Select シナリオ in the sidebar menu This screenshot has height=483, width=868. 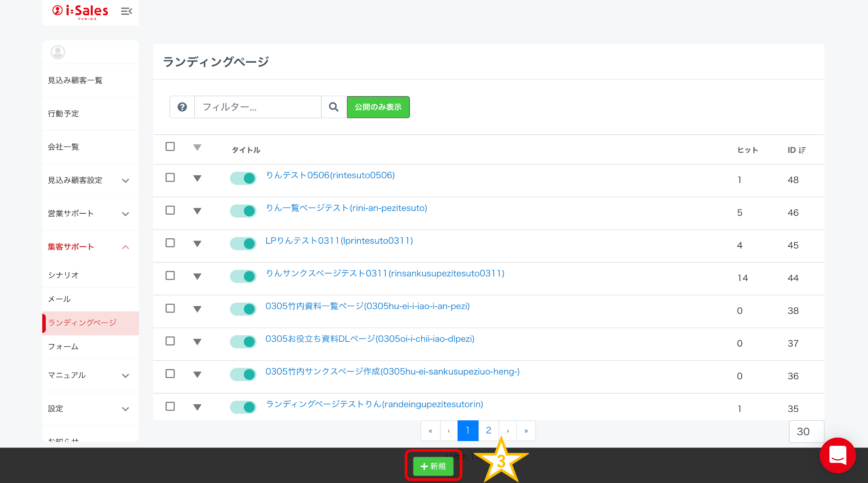point(63,275)
